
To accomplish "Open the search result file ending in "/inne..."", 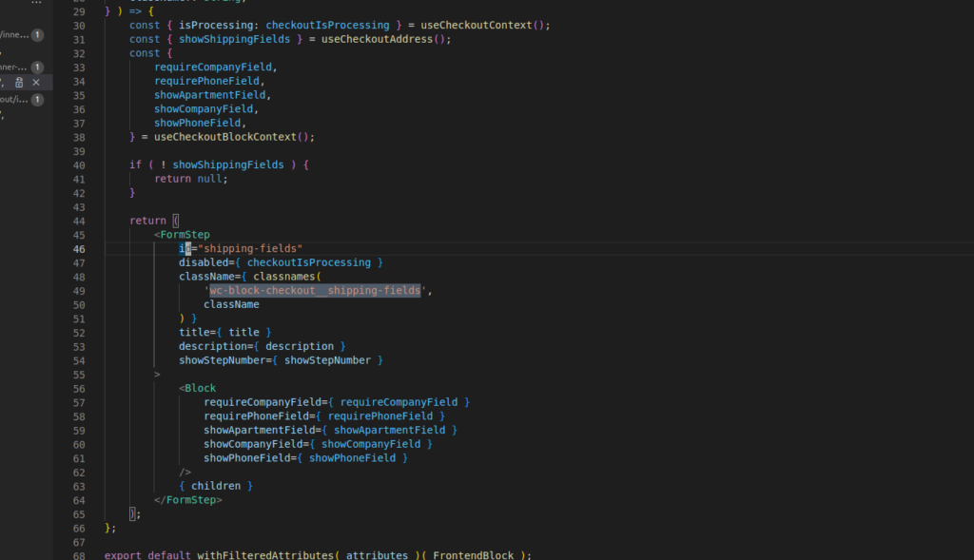I will (15, 35).
